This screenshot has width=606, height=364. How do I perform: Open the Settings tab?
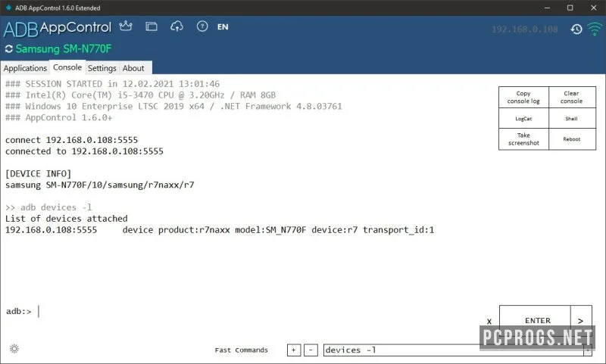[x=102, y=68]
